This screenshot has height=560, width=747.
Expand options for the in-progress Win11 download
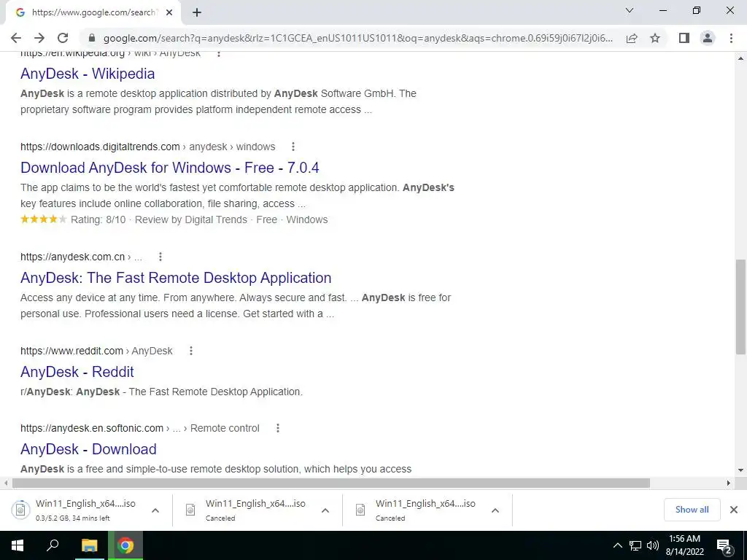pyautogui.click(x=155, y=510)
